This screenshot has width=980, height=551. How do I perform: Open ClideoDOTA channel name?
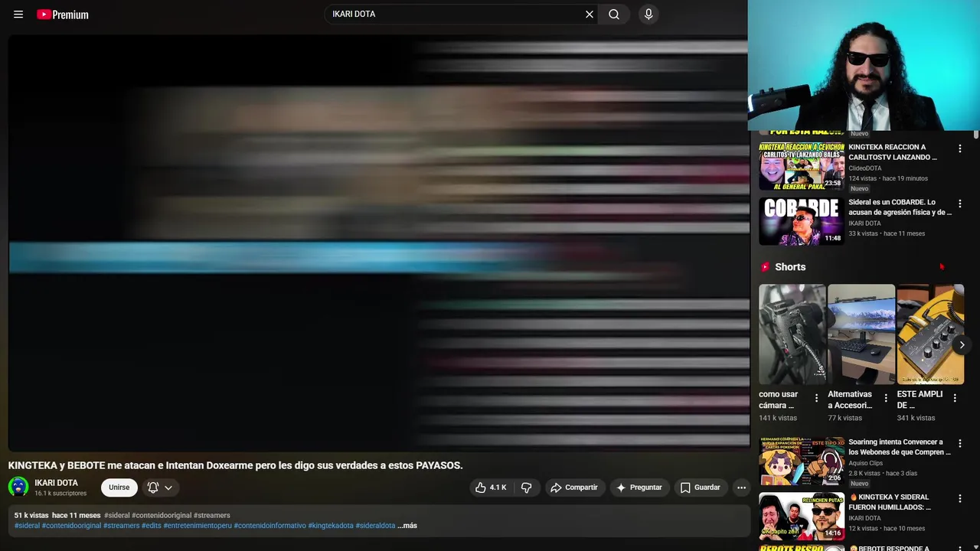coord(864,168)
